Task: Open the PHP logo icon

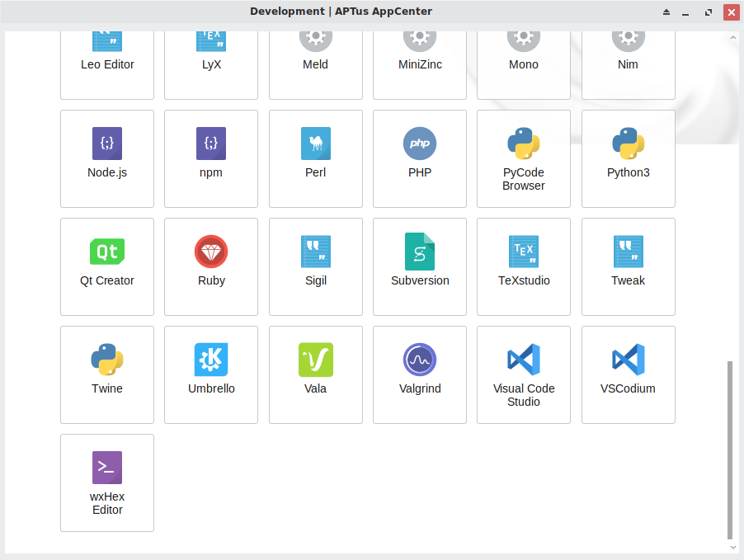Action: [x=420, y=144]
